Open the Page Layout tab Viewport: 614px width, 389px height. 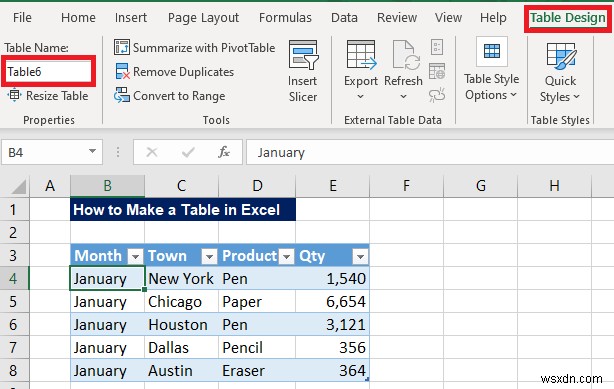tap(203, 18)
